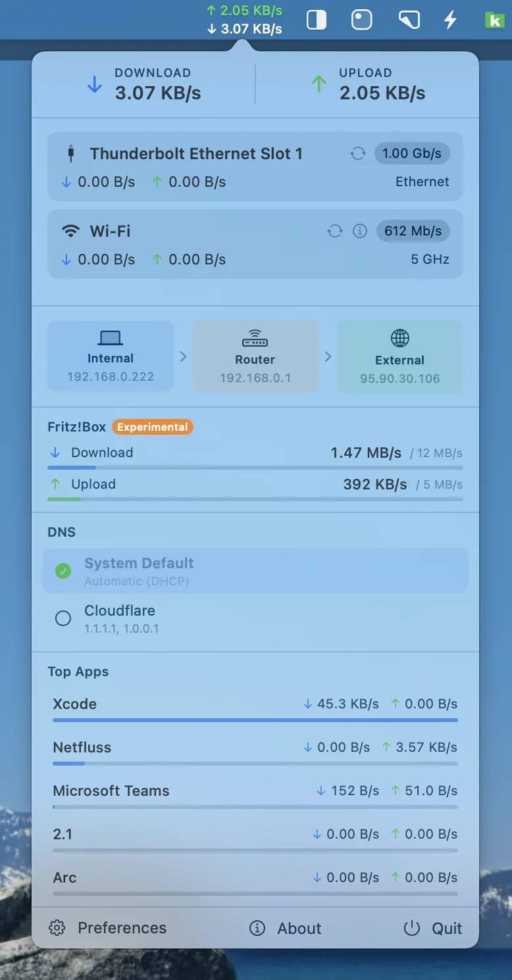Click the Preferences gear icon
Viewport: 512px width, 980px height.
(57, 928)
